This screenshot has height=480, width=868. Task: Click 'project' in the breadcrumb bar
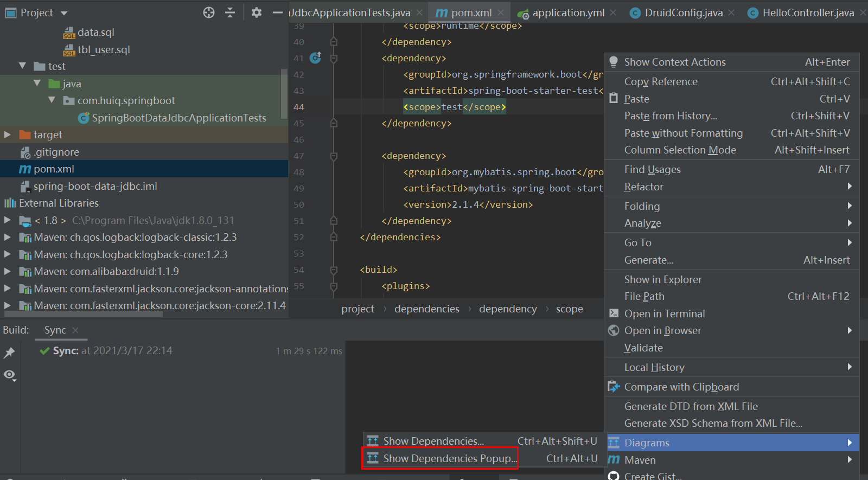click(x=358, y=309)
